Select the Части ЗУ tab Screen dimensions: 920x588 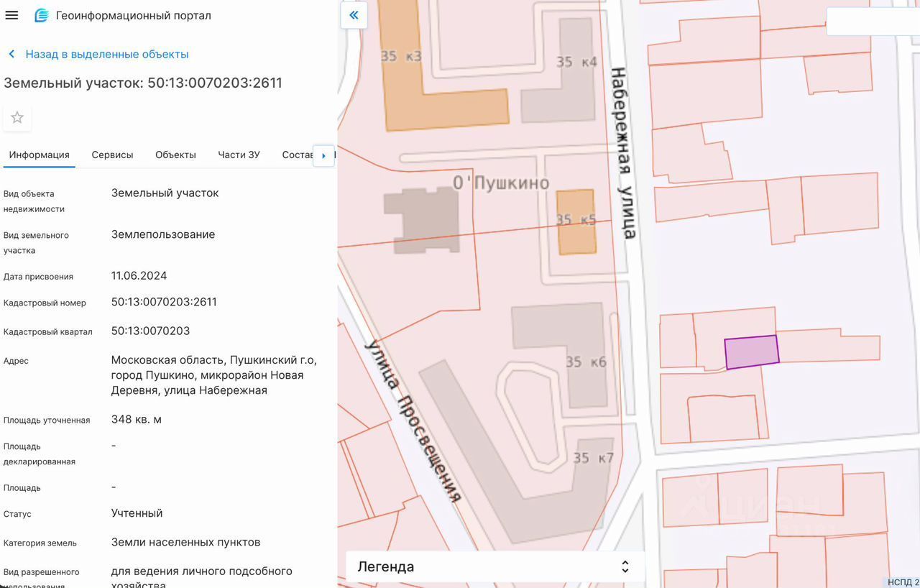(x=239, y=155)
